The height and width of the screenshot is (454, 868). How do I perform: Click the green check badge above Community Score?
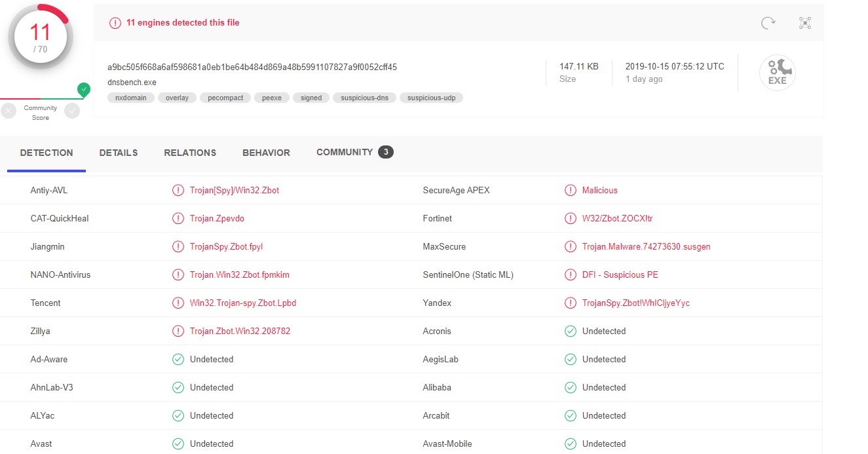pos(83,90)
